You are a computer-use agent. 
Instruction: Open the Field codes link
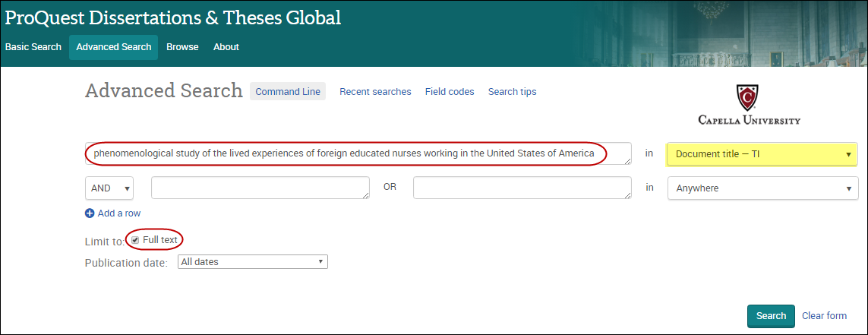pos(450,91)
